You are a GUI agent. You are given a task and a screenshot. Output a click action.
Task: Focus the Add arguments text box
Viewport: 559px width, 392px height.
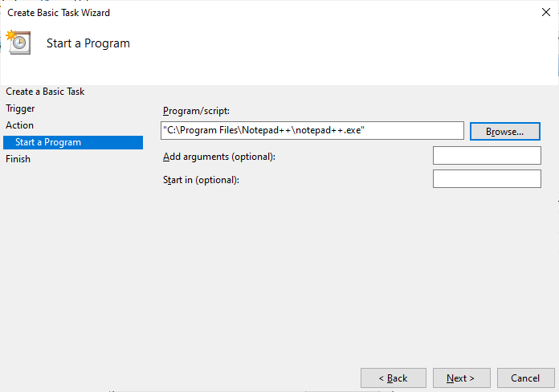(487, 156)
